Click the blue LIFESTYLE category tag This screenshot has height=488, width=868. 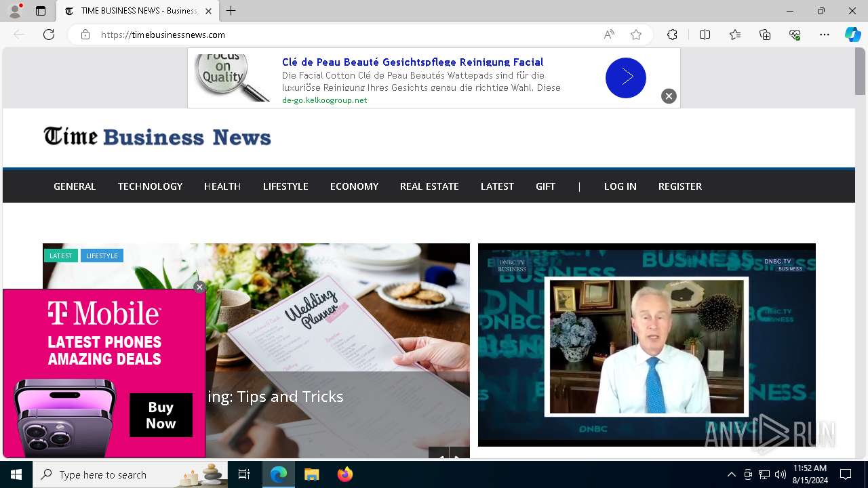(x=102, y=256)
